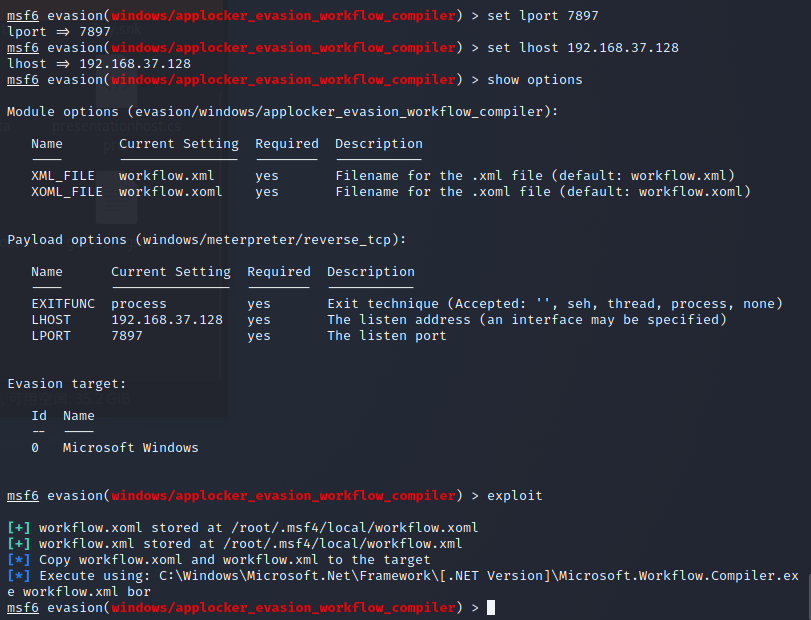Image resolution: width=811 pixels, height=620 pixels.
Task: Click the 'workflow.xoml' current setting value
Action: (170, 192)
